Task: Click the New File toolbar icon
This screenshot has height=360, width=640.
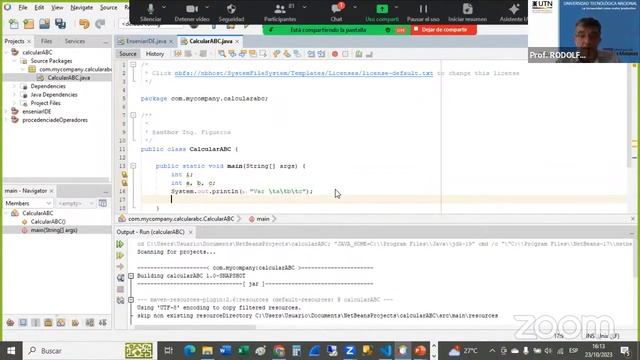Action: (13, 24)
